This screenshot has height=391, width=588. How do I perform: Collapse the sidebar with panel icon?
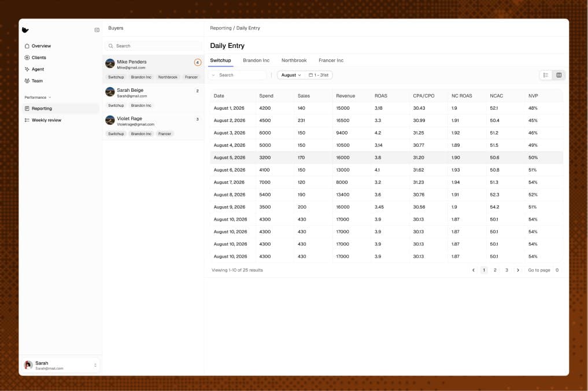point(97,30)
